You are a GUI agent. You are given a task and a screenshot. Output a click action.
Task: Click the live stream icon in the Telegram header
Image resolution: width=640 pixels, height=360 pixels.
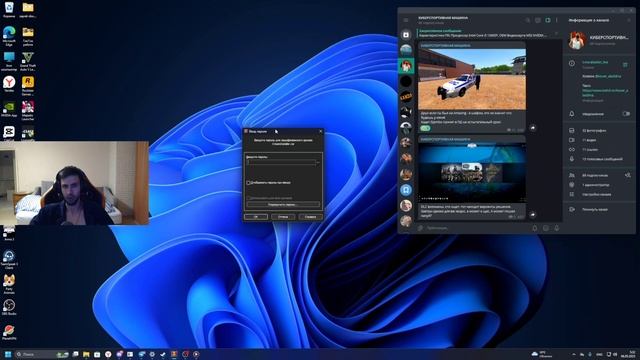pyautogui.click(x=538, y=20)
